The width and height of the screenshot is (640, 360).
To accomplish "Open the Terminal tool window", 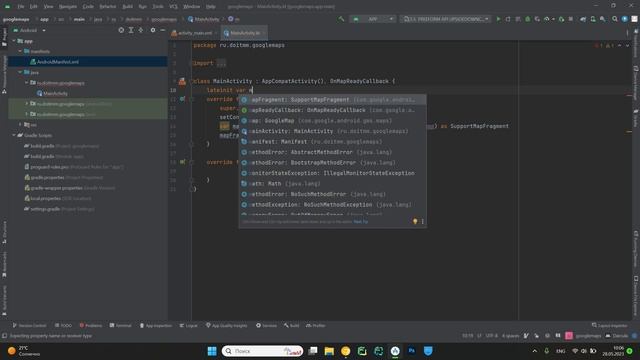I will pyautogui.click(x=120, y=325).
